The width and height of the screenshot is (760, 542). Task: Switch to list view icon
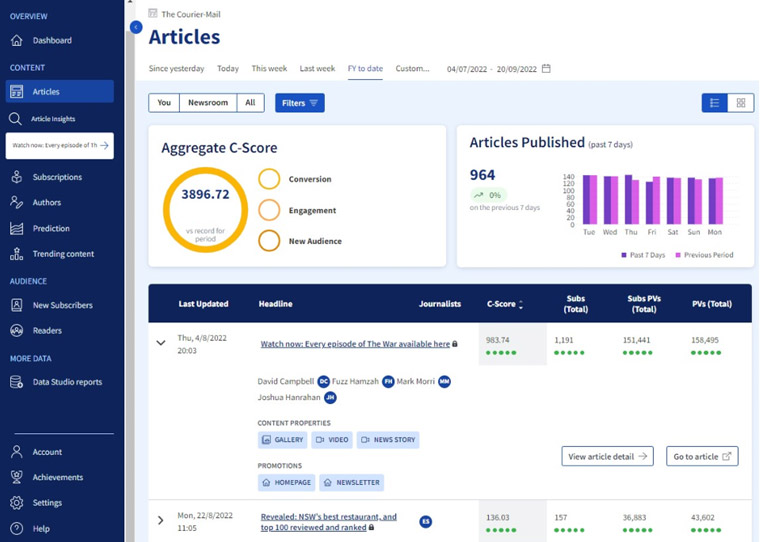point(714,103)
